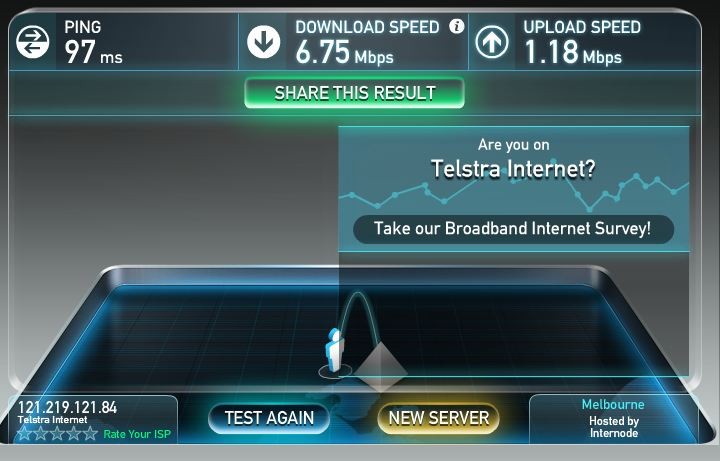
Task: Click the gray server pyramid icon
Action: tap(379, 367)
